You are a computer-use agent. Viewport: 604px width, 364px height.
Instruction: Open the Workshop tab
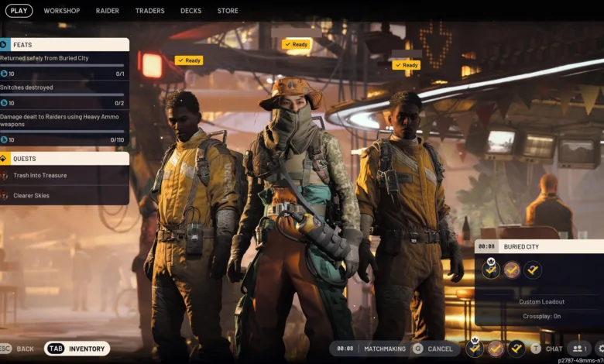coord(61,11)
